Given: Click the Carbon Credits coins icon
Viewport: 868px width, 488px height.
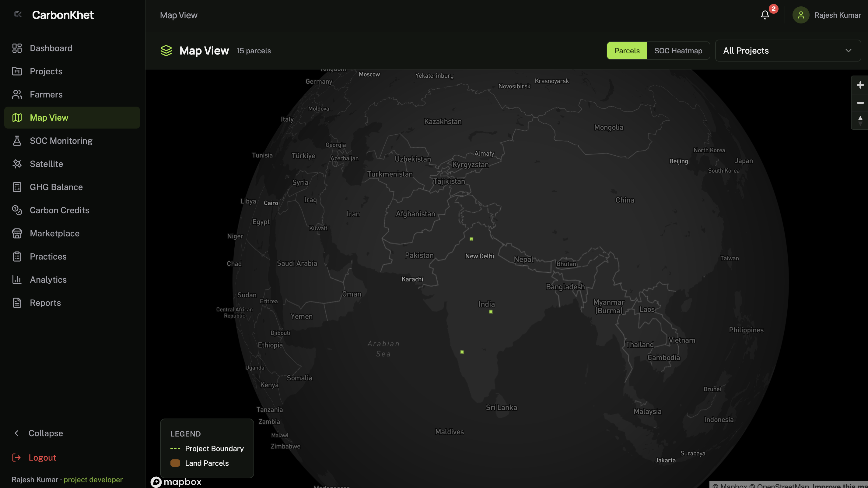Looking at the screenshot, I should coord(17,210).
